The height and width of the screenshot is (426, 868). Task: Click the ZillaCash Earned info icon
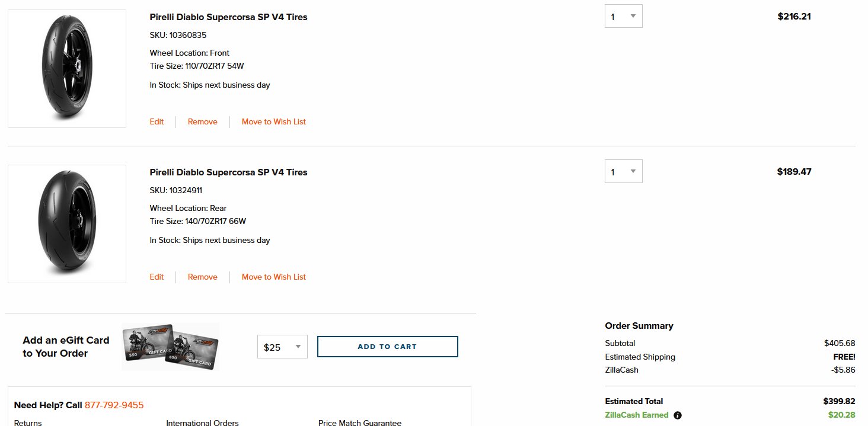(678, 415)
